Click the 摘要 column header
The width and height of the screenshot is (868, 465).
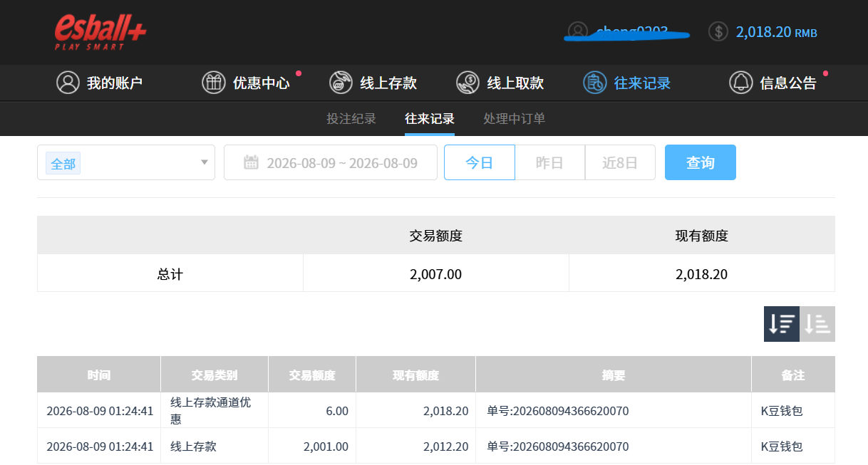(614, 375)
